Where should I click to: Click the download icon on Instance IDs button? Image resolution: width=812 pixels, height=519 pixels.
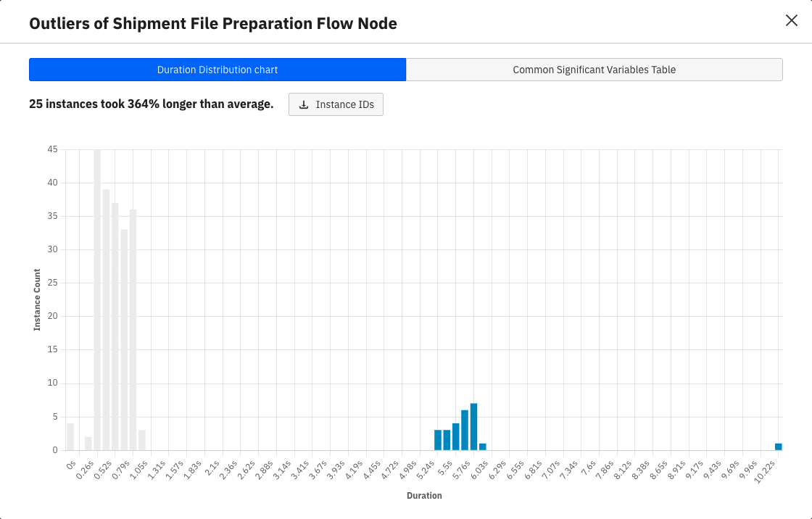[x=304, y=104]
